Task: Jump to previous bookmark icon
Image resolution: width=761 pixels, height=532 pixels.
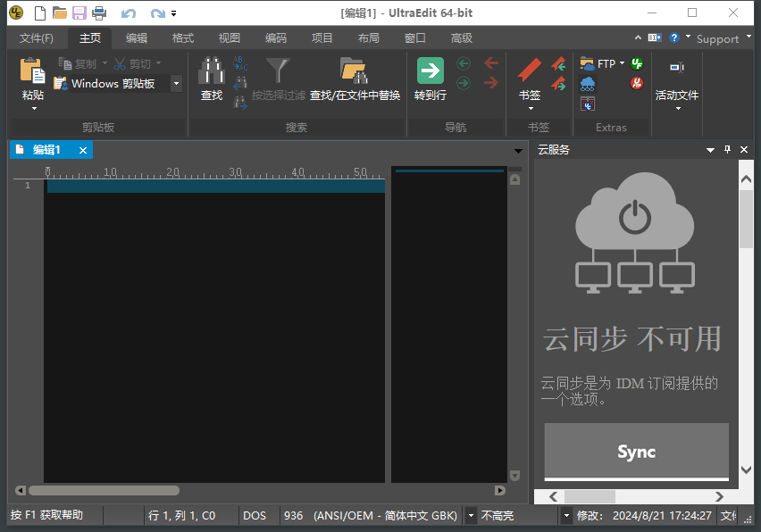Action: [x=558, y=63]
